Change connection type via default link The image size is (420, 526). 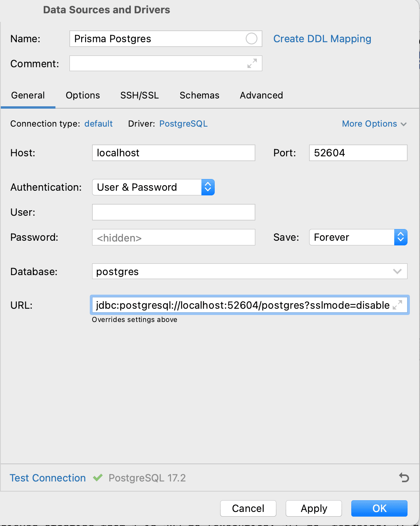pos(98,123)
